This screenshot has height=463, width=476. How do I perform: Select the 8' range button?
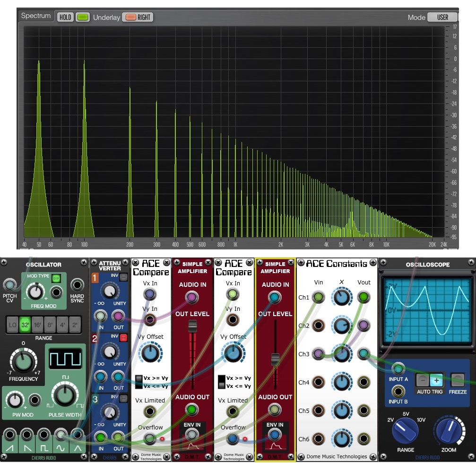pyautogui.click(x=50, y=325)
